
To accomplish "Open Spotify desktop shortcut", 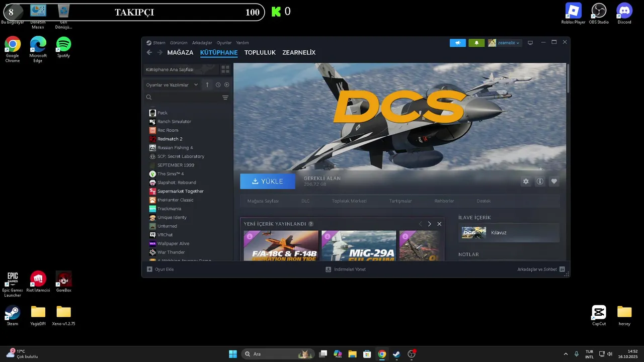I will coord(63,47).
